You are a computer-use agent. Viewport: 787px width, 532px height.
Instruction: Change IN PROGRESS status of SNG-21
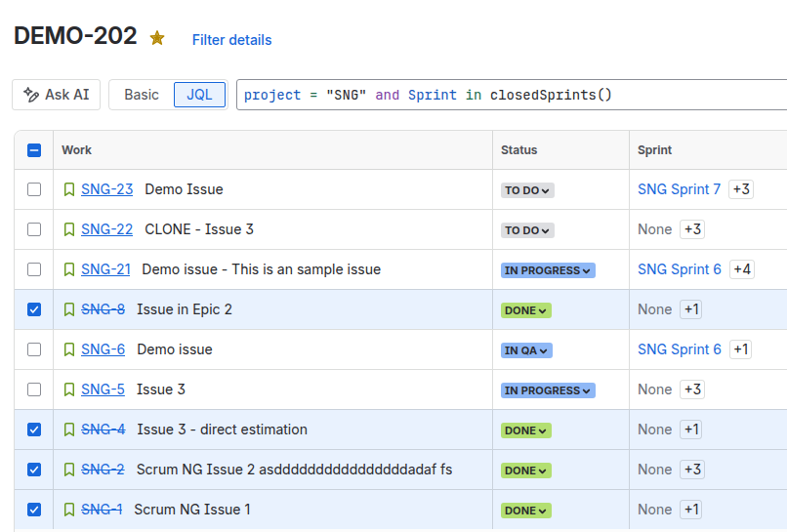click(548, 270)
